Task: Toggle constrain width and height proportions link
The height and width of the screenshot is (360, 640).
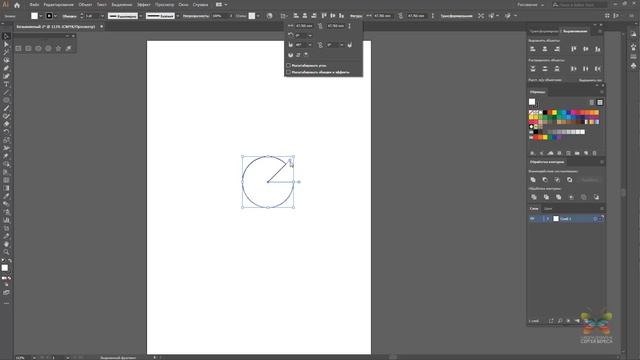Action: 320,26
